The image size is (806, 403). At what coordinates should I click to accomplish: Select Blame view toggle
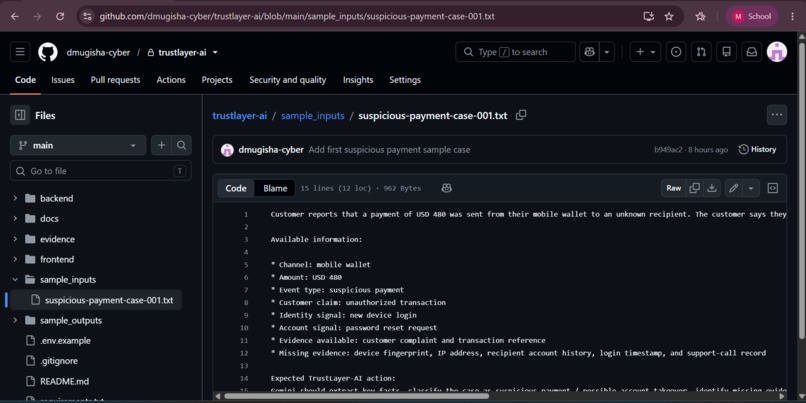coord(275,188)
